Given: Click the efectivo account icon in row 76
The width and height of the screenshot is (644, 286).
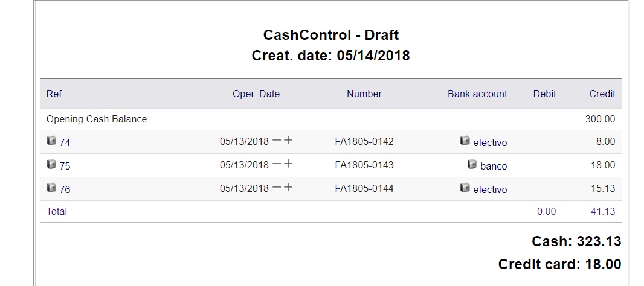Looking at the screenshot, I should [465, 188].
